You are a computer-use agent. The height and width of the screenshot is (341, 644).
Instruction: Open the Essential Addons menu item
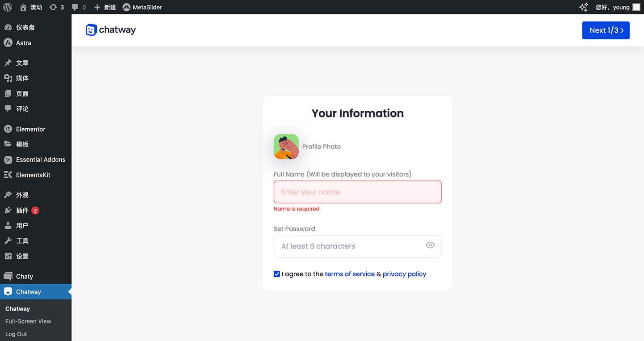pyautogui.click(x=36, y=160)
